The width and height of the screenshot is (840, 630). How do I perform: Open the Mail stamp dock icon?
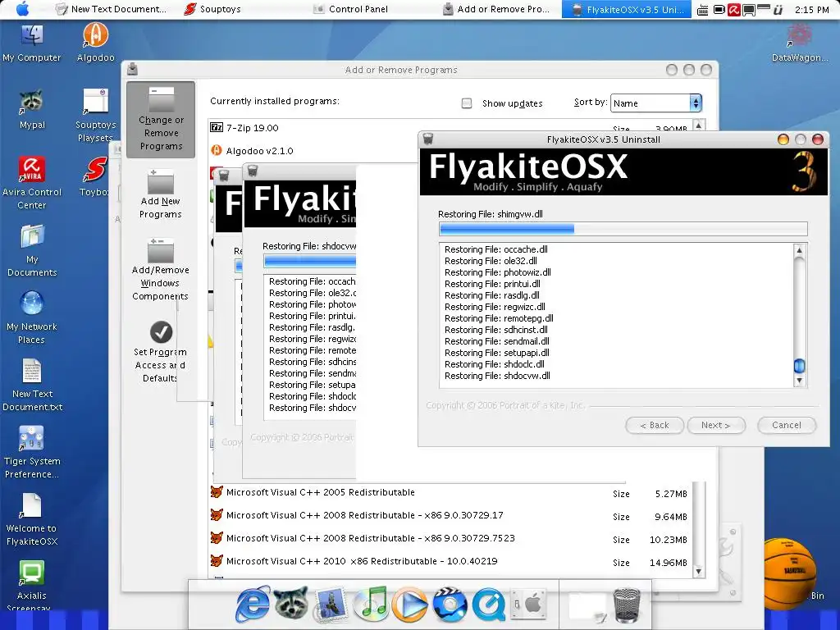331,604
